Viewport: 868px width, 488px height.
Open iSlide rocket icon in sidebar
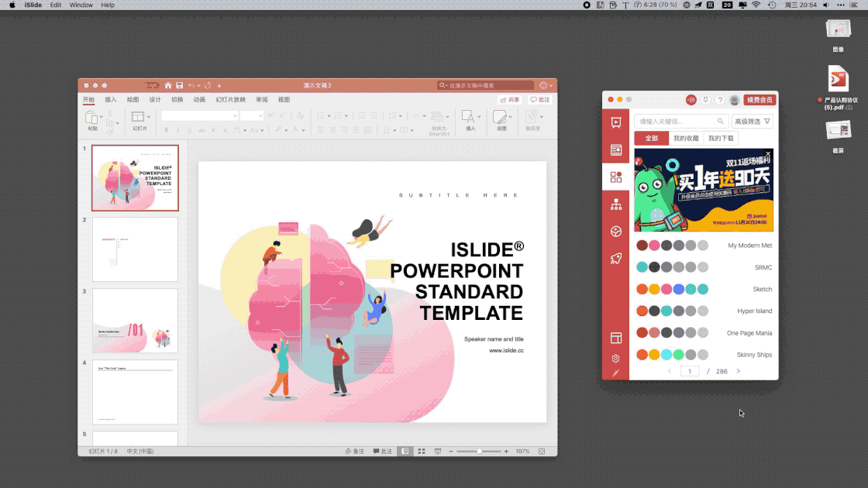615,259
